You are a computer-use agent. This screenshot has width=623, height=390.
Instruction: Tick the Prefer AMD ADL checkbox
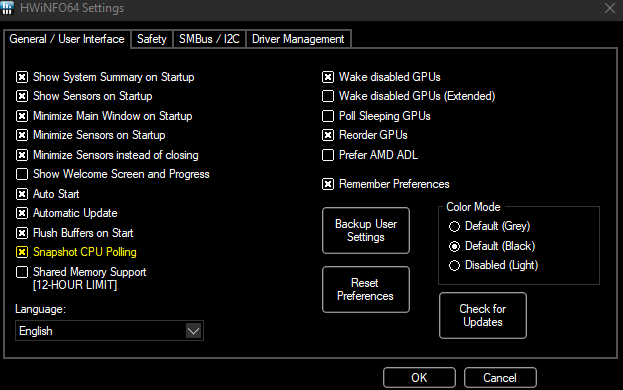[x=328, y=155]
